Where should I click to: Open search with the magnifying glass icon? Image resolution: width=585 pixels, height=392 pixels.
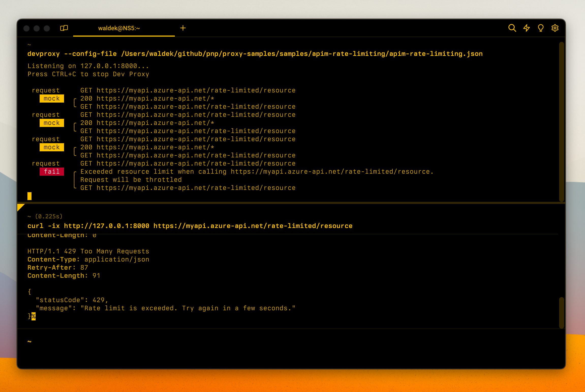click(x=513, y=28)
